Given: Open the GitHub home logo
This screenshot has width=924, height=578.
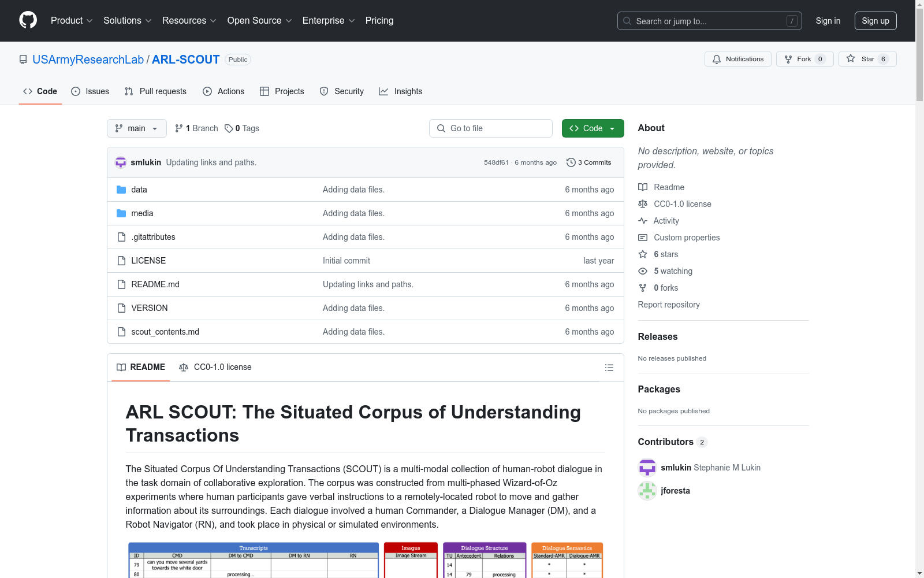Looking at the screenshot, I should (28, 20).
